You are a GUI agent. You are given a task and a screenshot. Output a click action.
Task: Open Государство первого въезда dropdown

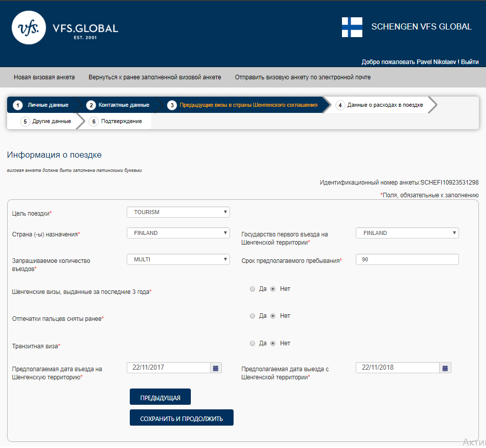(x=407, y=233)
